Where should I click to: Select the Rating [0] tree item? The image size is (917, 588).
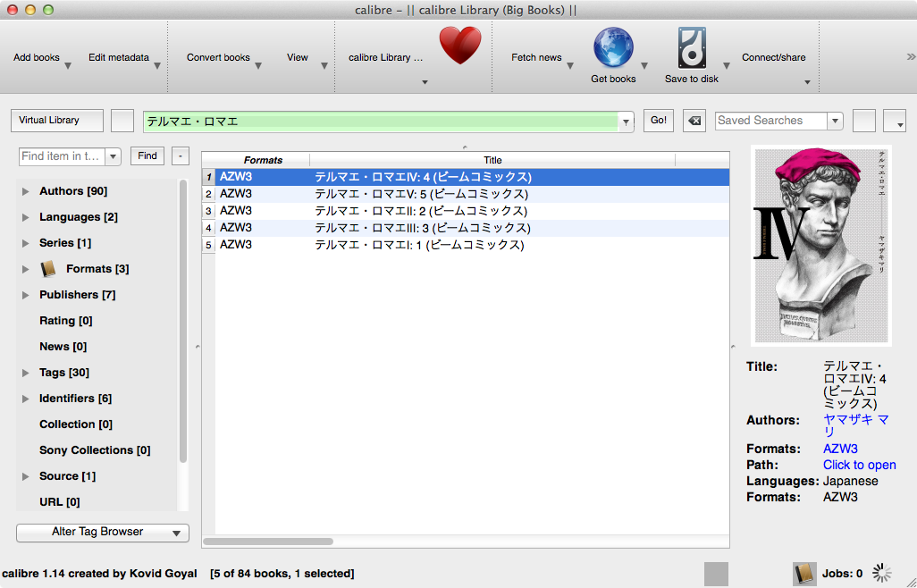click(x=65, y=320)
